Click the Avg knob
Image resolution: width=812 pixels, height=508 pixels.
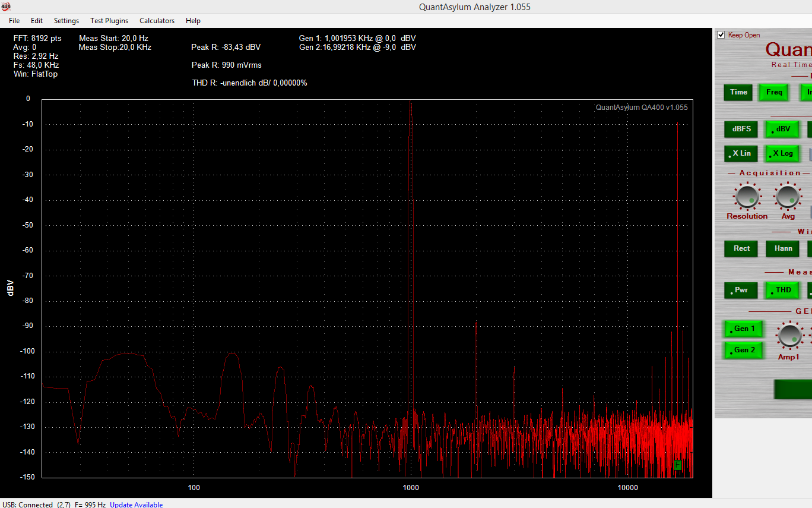tap(788, 196)
